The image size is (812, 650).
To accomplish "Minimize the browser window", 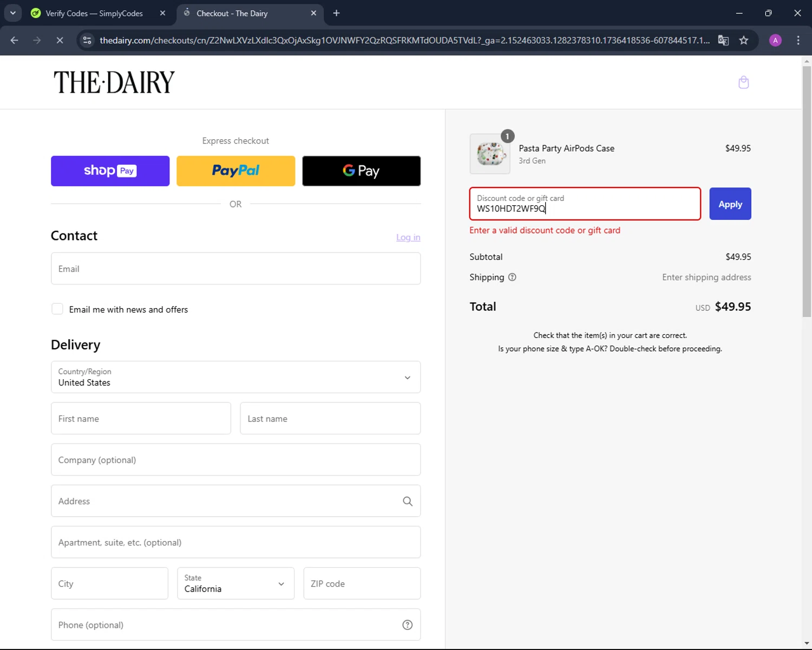I will [739, 13].
